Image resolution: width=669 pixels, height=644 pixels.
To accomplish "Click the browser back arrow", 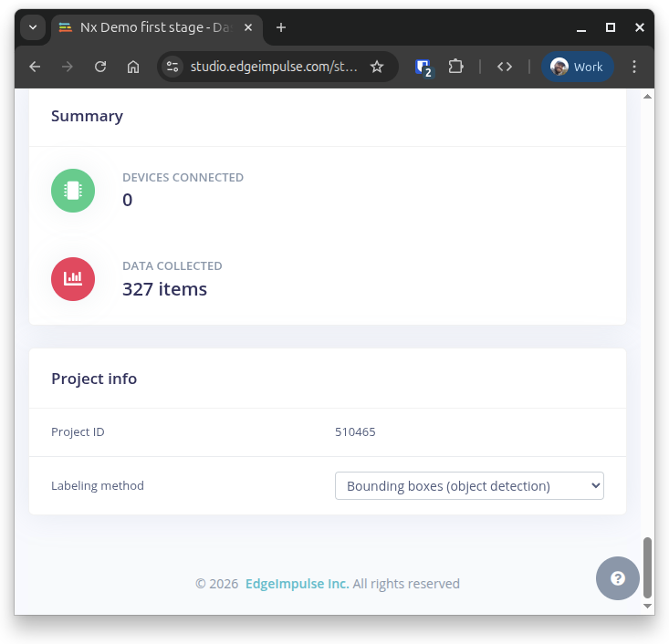I will pos(35,67).
